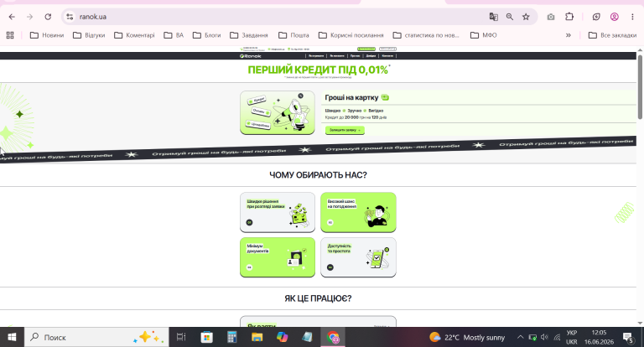Viewport: 644px width, 347px height.
Task: Open the zoom magnifier in address bar
Action: point(510,17)
